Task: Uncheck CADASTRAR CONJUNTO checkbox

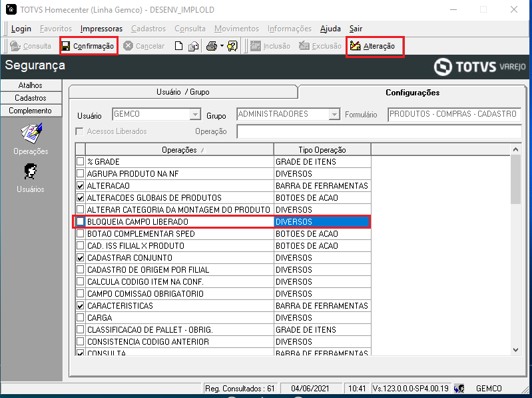Action: point(80,257)
